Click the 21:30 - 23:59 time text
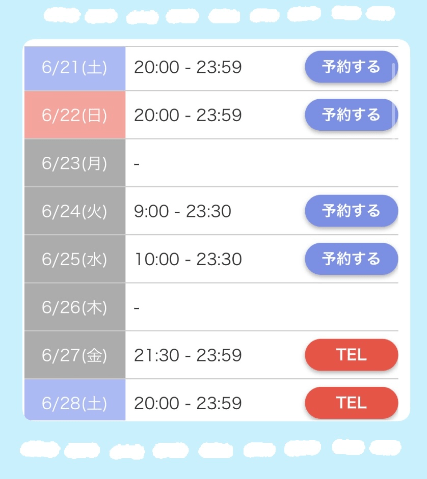 click(x=188, y=355)
